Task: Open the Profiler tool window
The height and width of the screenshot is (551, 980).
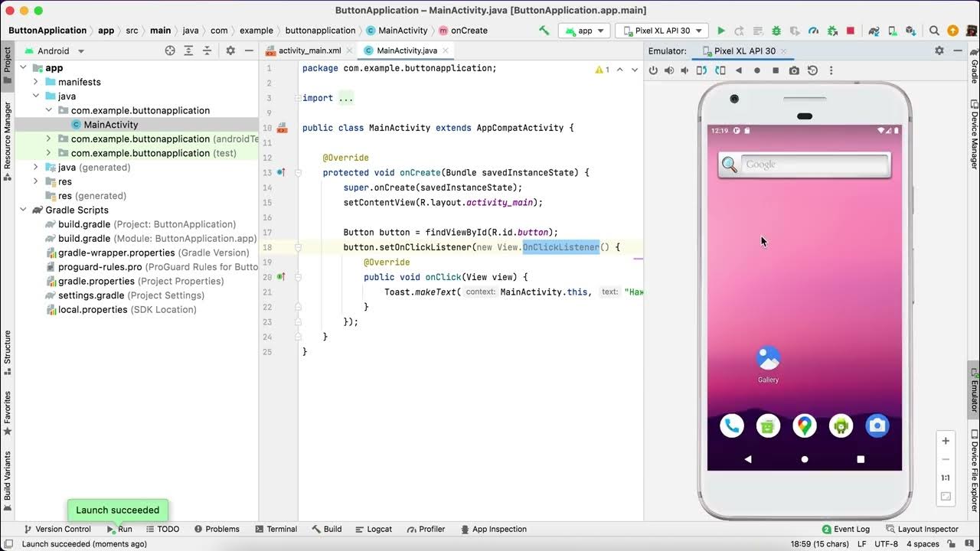Action: point(425,529)
